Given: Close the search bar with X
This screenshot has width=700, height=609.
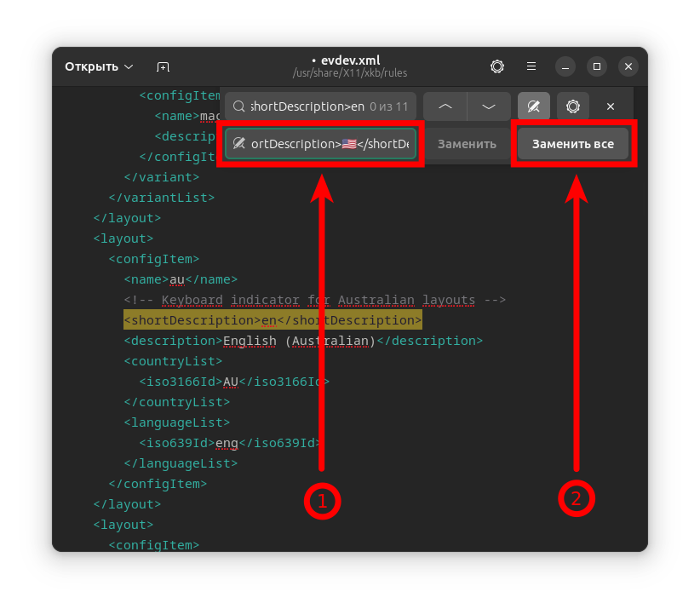Looking at the screenshot, I should [x=611, y=106].
